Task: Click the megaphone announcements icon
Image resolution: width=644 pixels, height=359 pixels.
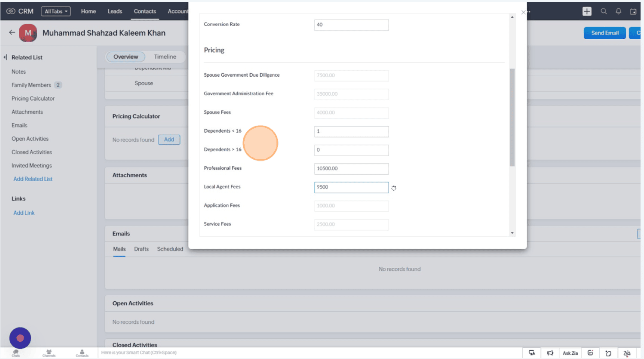Action: click(550, 353)
